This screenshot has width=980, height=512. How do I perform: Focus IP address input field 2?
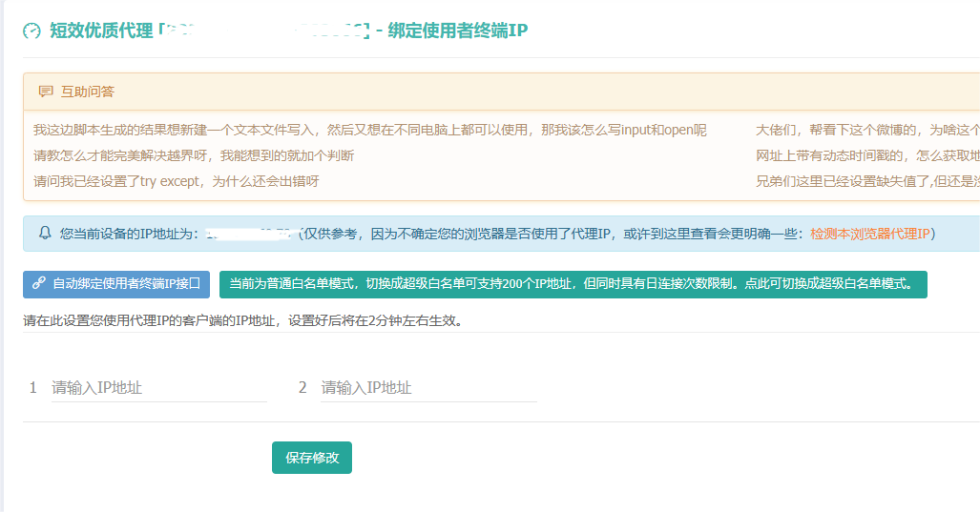pyautogui.click(x=428, y=388)
